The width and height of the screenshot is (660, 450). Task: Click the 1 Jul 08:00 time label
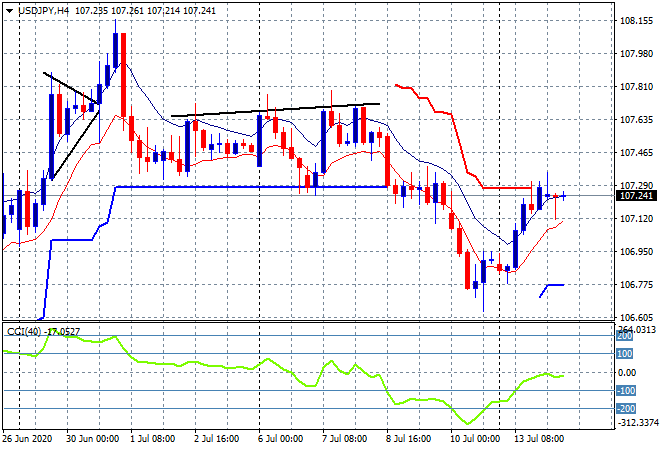coord(152,439)
